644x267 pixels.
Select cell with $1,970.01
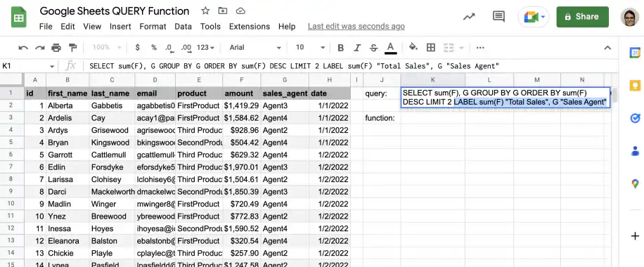click(242, 167)
